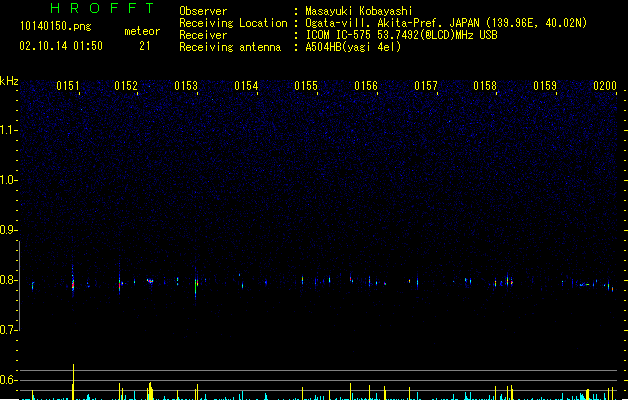Click the 0159 time marker
The width and height of the screenshot is (629, 400).
click(545, 86)
